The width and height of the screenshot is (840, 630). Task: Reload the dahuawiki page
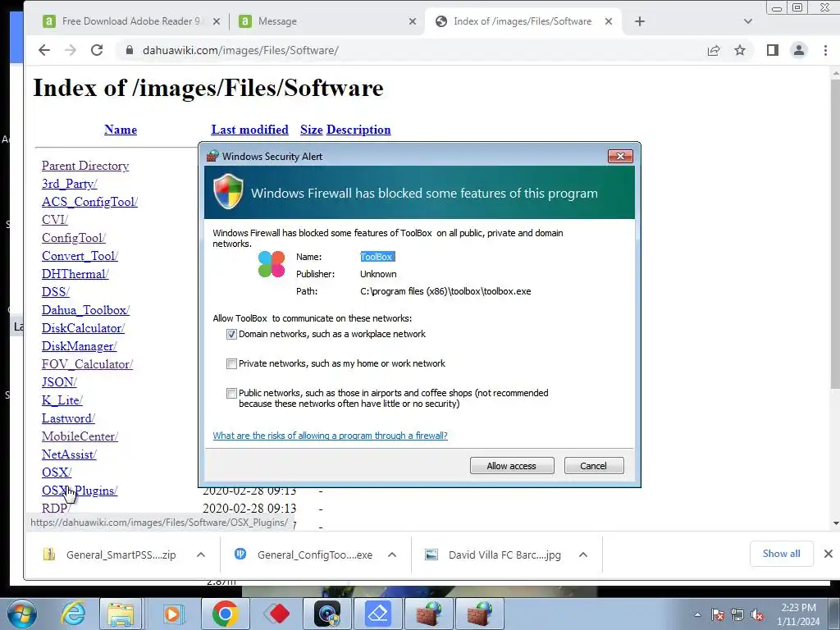97,50
